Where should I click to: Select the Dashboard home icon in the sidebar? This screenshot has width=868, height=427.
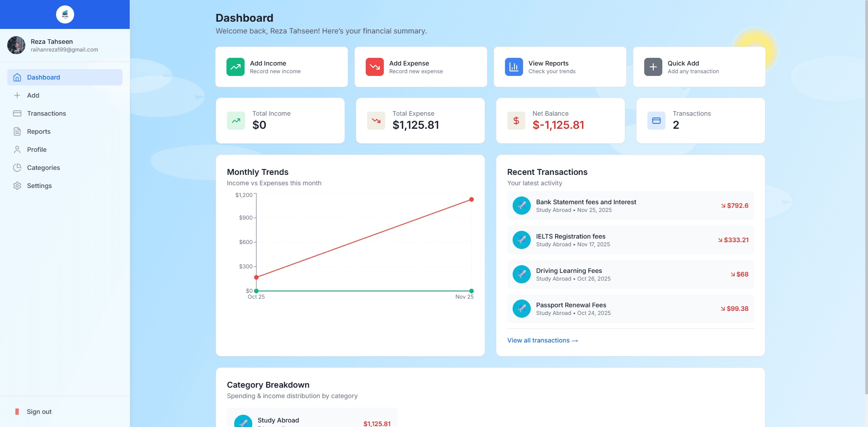pyautogui.click(x=17, y=77)
